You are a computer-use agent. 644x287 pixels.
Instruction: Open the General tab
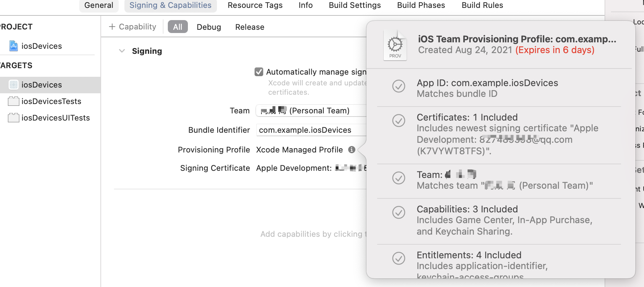click(99, 5)
